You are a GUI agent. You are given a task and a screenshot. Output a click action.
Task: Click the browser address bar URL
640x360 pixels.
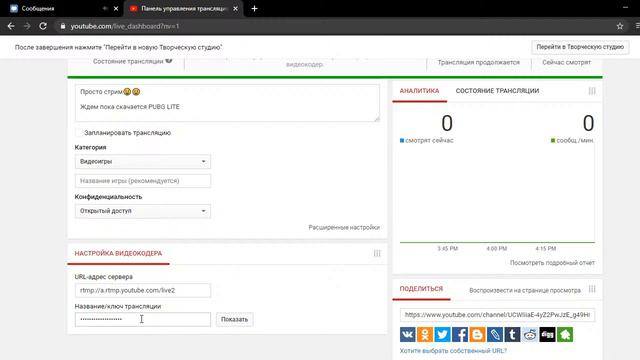click(124, 26)
